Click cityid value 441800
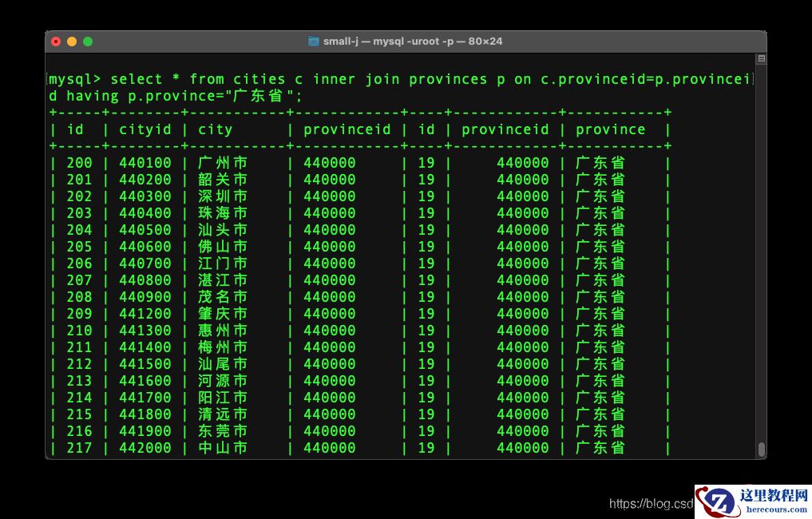The width and height of the screenshot is (812, 519). [145, 414]
